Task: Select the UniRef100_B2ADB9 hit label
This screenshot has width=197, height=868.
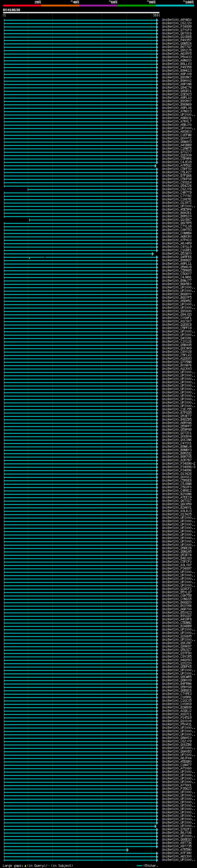Action: click(x=176, y=626)
